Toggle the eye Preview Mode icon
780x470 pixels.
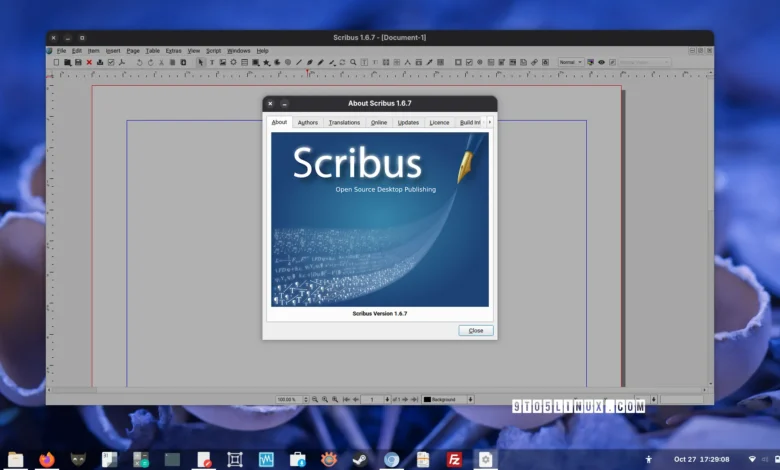click(x=601, y=62)
